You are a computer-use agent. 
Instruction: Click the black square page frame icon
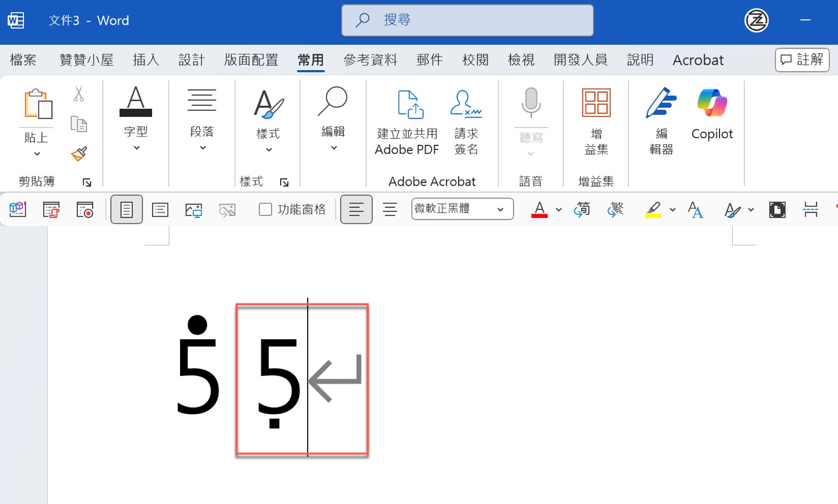[x=777, y=210]
